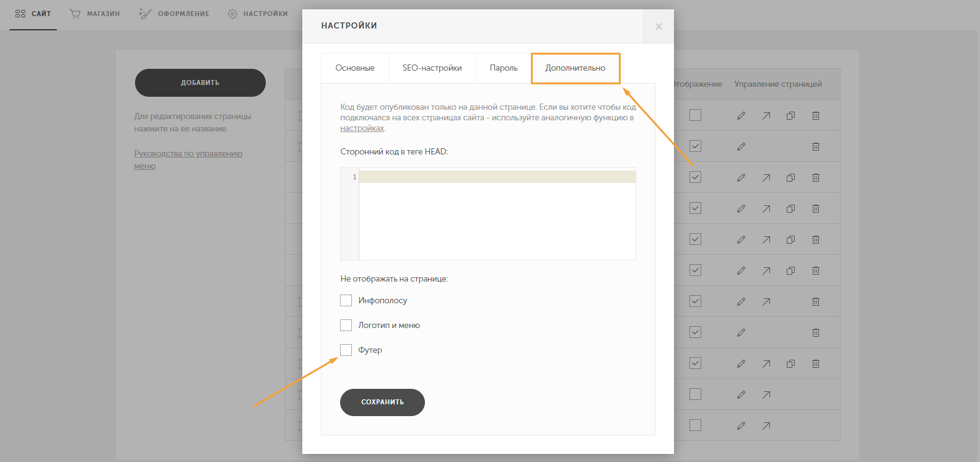Tick the Инфополосу checkbox
The height and width of the screenshot is (462, 980).
(346, 301)
